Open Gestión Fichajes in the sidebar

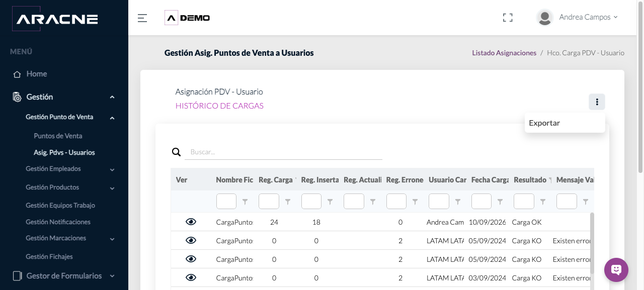click(49, 257)
